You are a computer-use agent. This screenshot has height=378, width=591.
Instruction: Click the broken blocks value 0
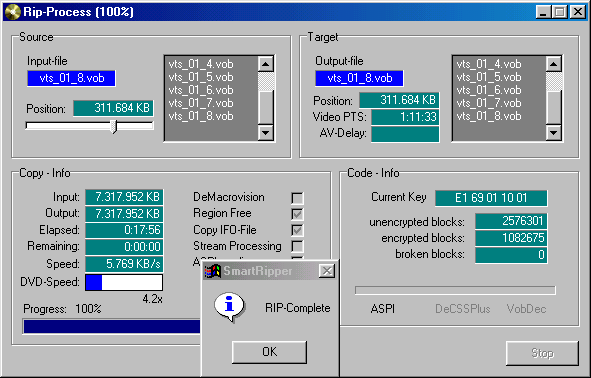click(x=511, y=255)
